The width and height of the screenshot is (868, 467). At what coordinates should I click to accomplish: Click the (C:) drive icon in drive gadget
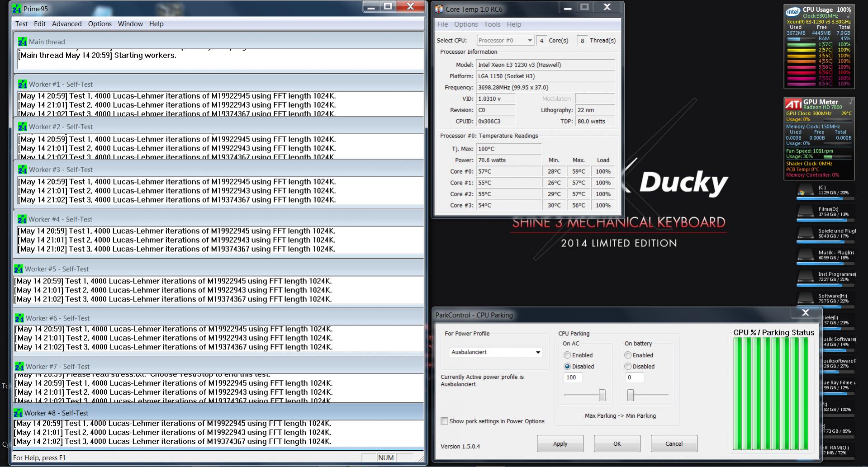coord(806,190)
